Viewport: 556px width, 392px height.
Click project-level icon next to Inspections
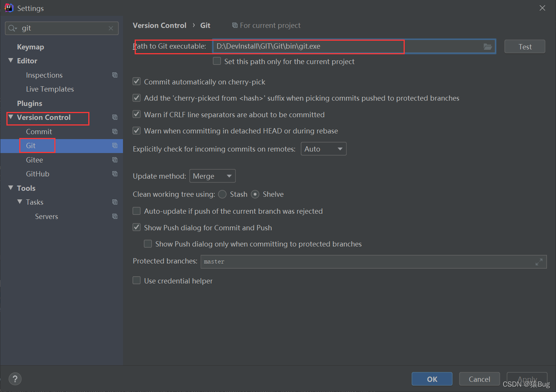coord(115,75)
